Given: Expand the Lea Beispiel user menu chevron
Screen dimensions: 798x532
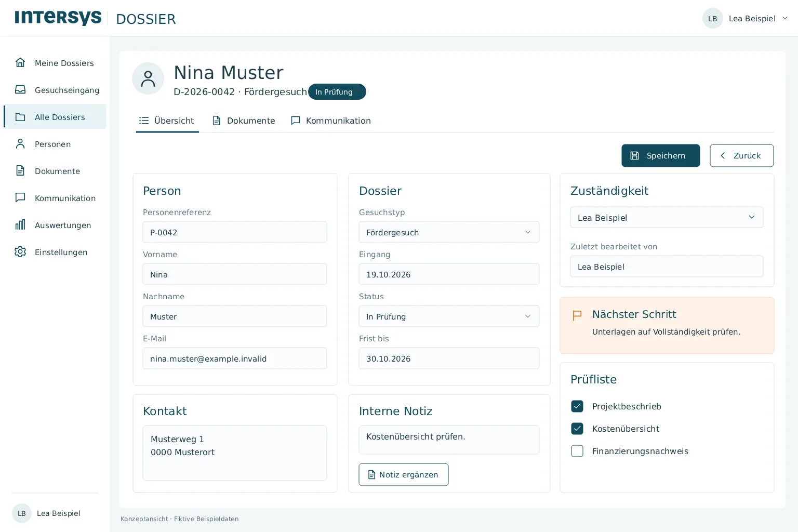Looking at the screenshot, I should 785,18.
